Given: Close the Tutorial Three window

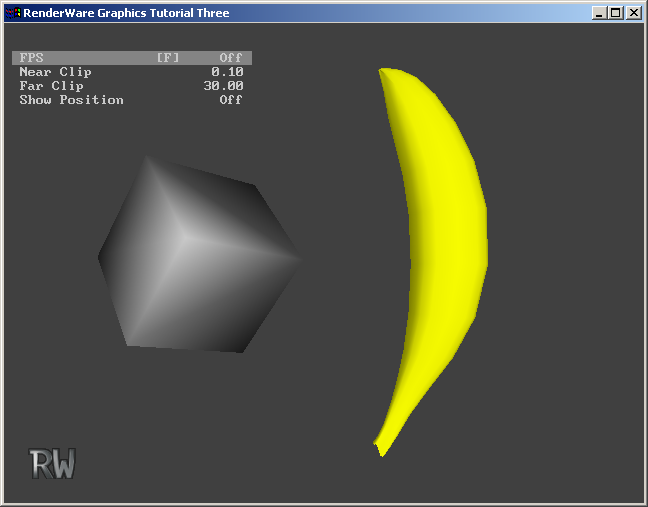Looking at the screenshot, I should pos(632,13).
